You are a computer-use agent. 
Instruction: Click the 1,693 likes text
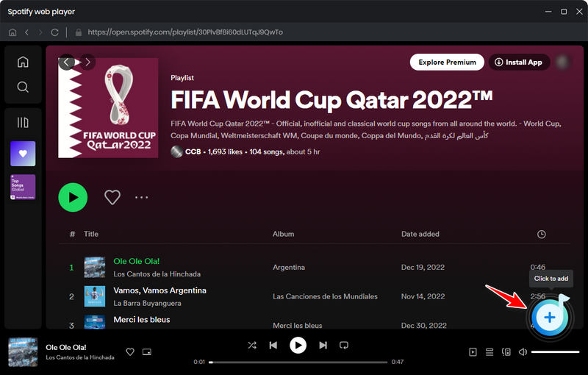[x=225, y=152]
